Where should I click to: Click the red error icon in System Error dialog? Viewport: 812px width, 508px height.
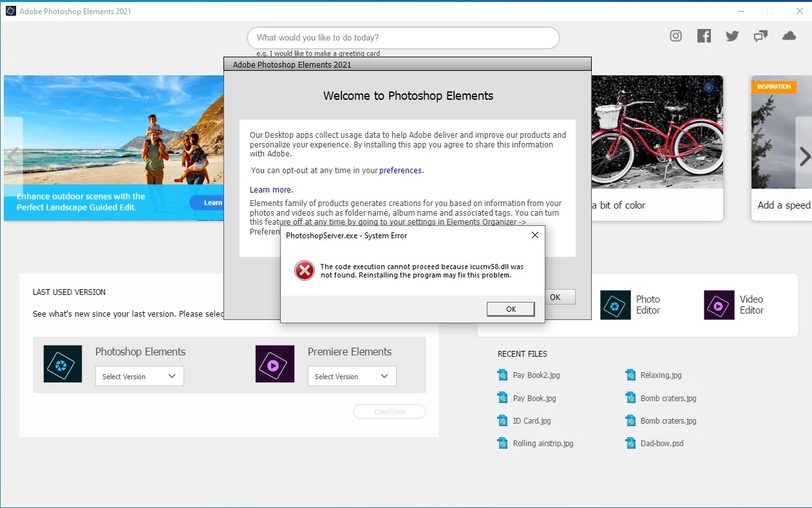coord(304,270)
